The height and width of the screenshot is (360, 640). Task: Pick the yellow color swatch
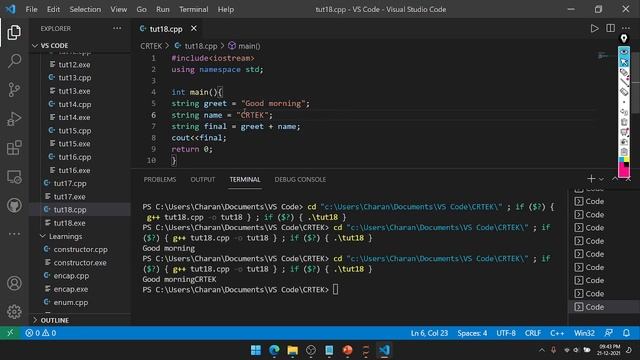[626, 160]
